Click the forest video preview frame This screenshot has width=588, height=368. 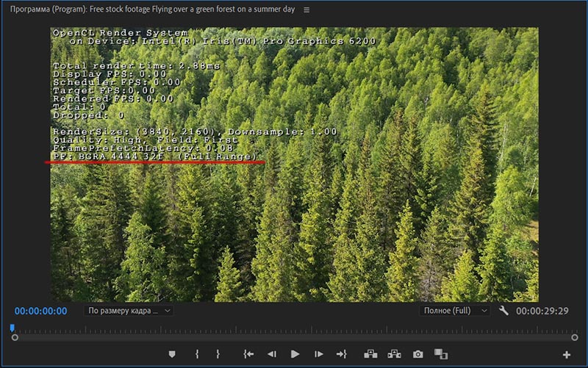click(295, 165)
